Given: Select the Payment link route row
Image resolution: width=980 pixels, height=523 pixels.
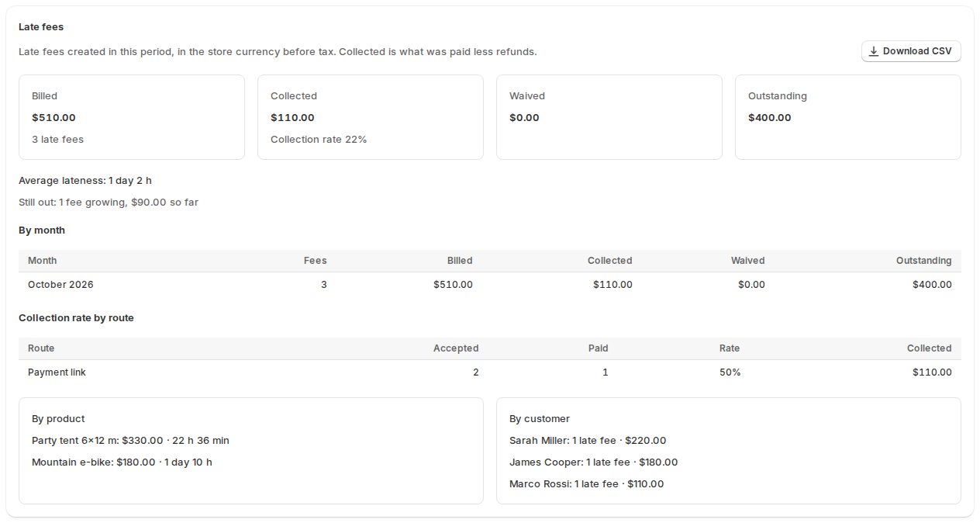Looking at the screenshot, I should [490, 372].
